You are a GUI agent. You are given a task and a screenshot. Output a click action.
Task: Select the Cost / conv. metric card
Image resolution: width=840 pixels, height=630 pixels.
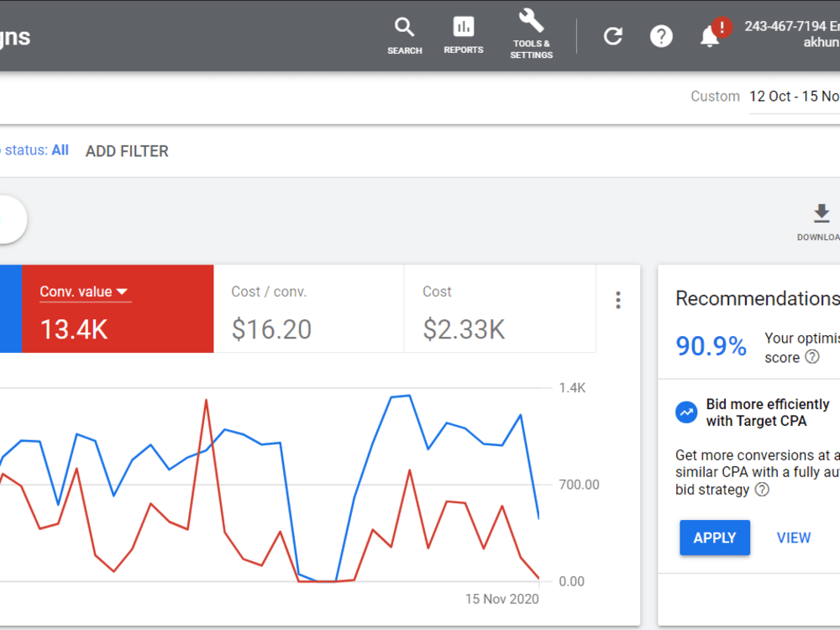pyautogui.click(x=308, y=308)
